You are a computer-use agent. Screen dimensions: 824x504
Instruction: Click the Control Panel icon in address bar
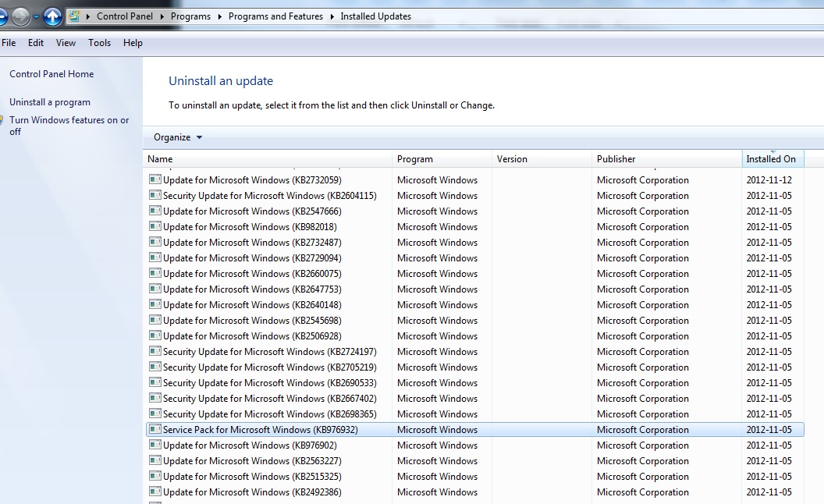point(75,16)
